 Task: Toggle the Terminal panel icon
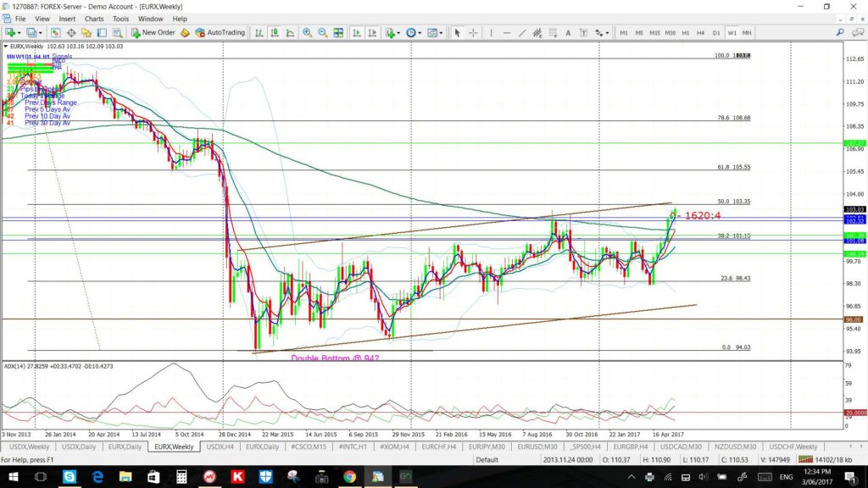coord(102,33)
